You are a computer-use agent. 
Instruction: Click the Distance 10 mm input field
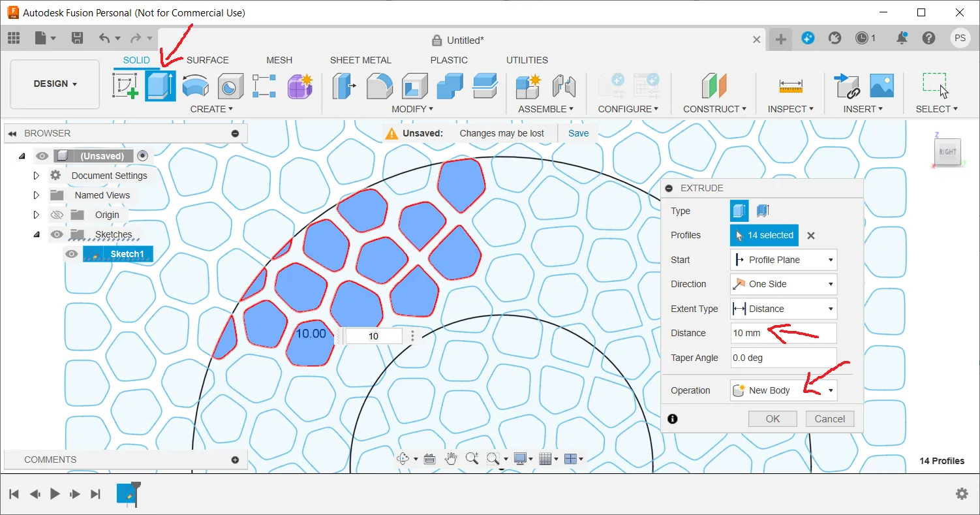pyautogui.click(x=784, y=333)
